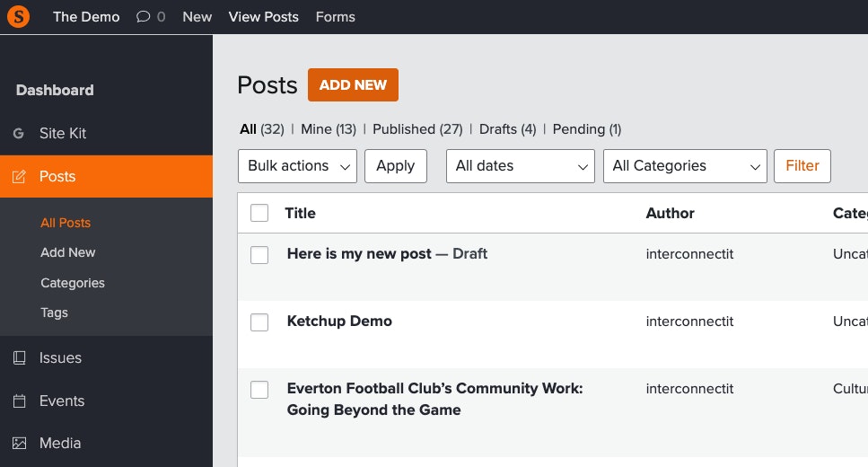868x467 pixels.
Task: Select the Ketchup Demo post checkbox
Action: click(259, 322)
